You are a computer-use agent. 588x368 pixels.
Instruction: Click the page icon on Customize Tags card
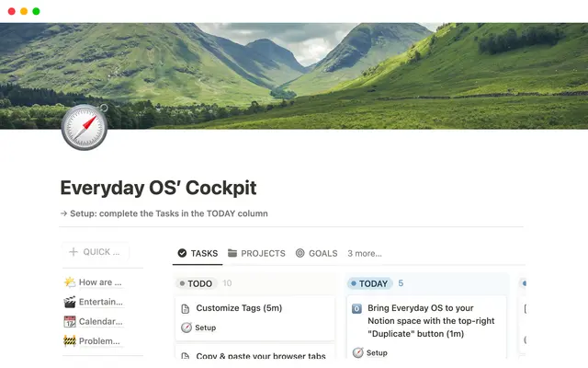coord(185,308)
